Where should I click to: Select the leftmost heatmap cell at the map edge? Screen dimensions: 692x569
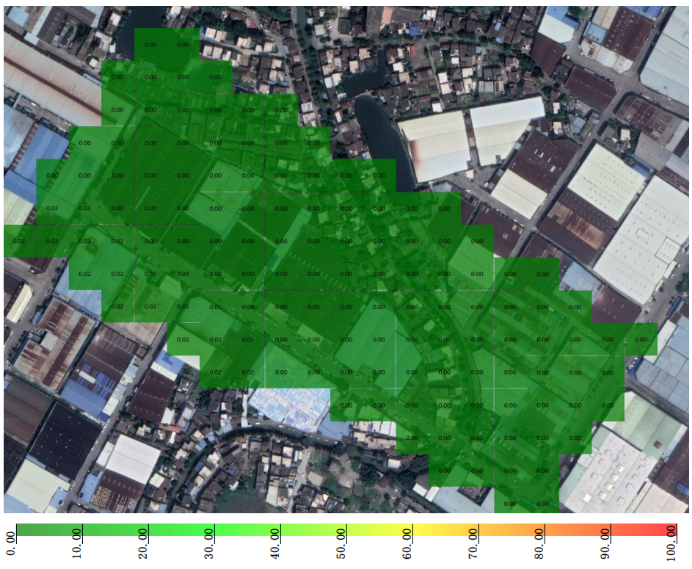coord(19,241)
